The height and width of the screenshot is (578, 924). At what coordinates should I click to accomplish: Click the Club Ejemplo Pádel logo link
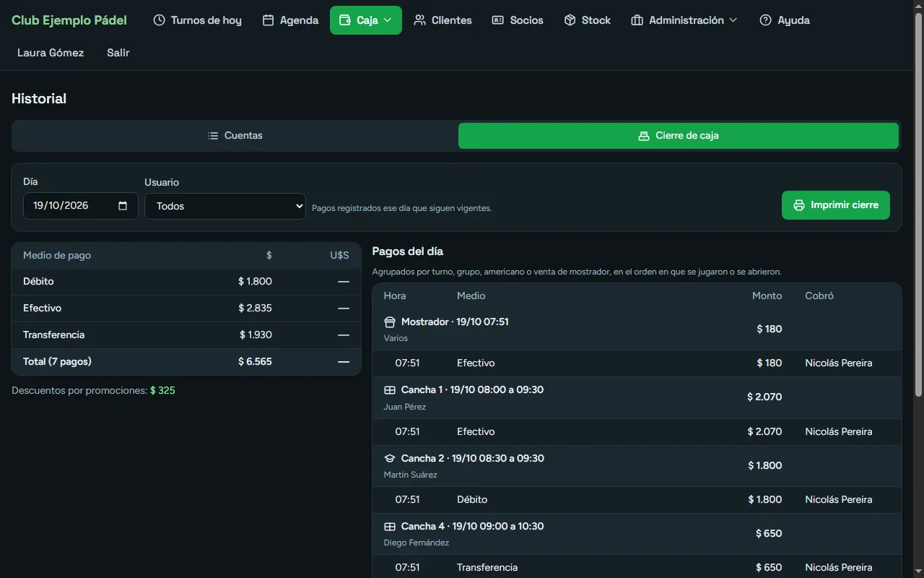(69, 20)
